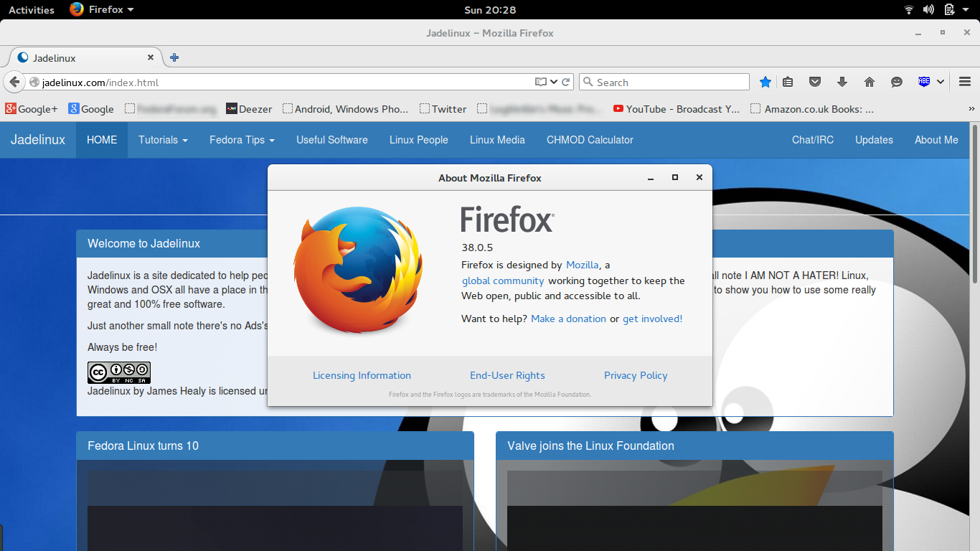
Task: Click the blue bookmark star
Action: [x=765, y=83]
